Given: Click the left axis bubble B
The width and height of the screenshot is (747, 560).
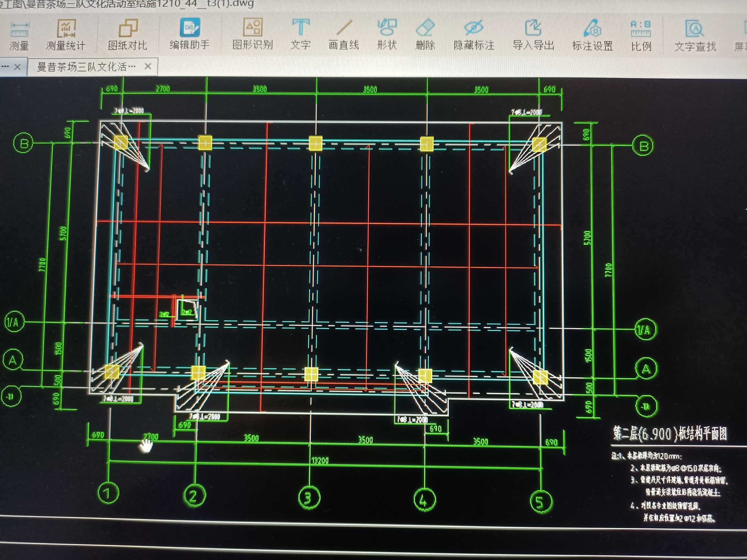Looking at the screenshot, I should [x=23, y=143].
